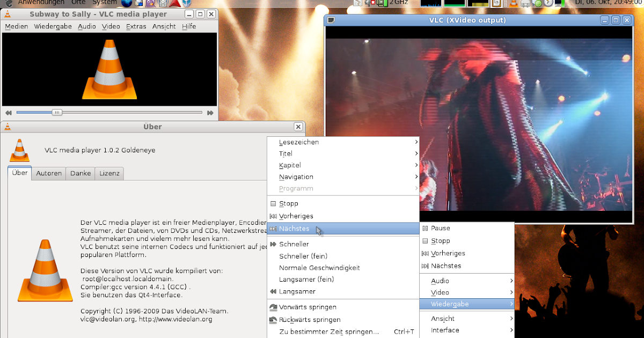Choose Zu bestimmter Zeit springen...

343,332
